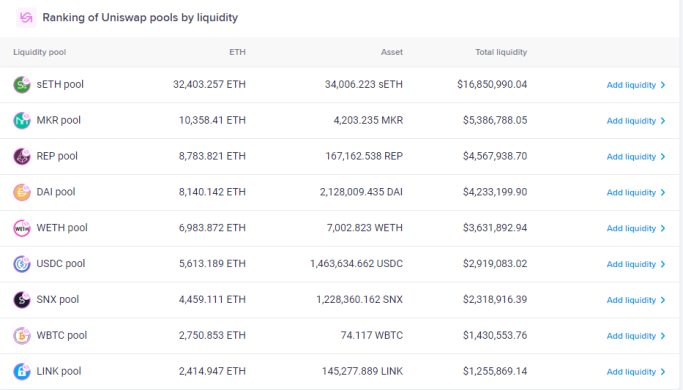Click the 2,750.853 ETH value
This screenshot has height=390, width=683.
(212, 336)
